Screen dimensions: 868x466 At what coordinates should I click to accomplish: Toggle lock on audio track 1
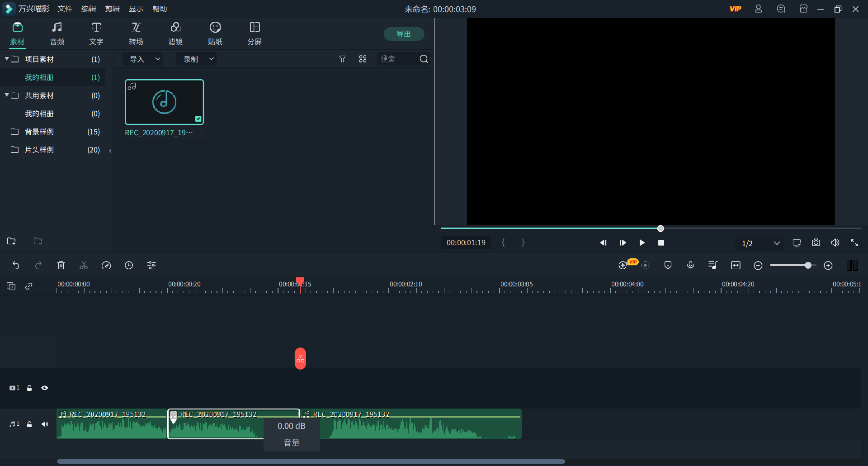[x=29, y=424]
